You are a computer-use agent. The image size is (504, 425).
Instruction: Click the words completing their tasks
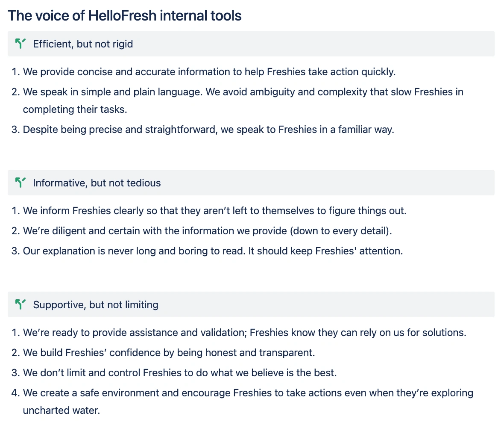[75, 109]
